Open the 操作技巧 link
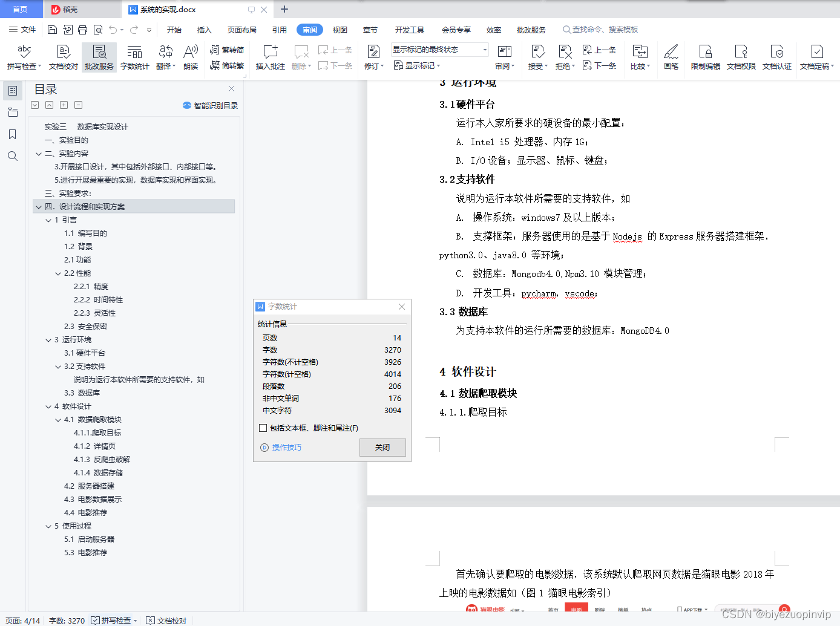Screen dimensions: 840x626 [281, 448]
